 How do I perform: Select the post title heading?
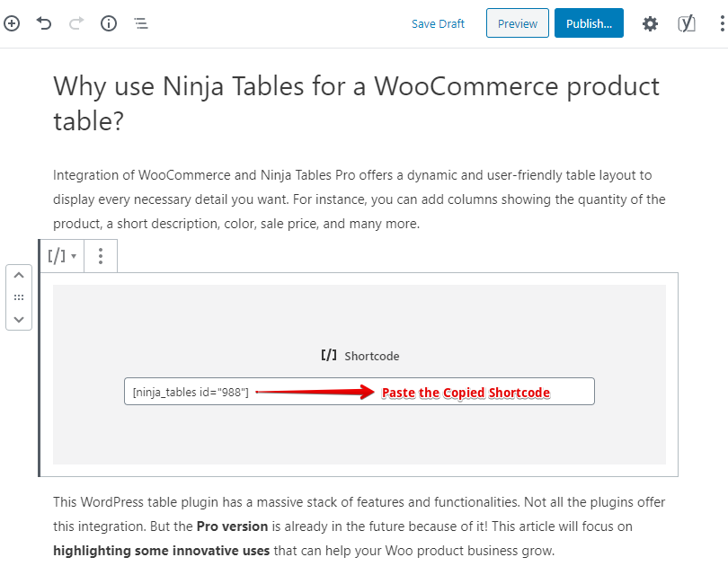click(356, 103)
